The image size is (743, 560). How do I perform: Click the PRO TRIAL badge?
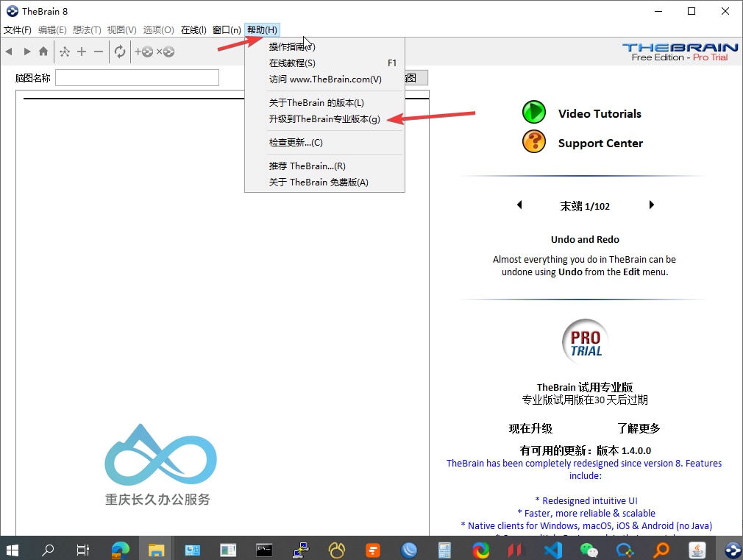point(586,342)
